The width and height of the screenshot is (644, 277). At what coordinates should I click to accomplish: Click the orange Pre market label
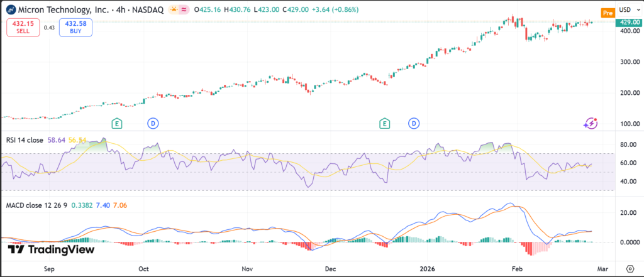[x=607, y=13]
